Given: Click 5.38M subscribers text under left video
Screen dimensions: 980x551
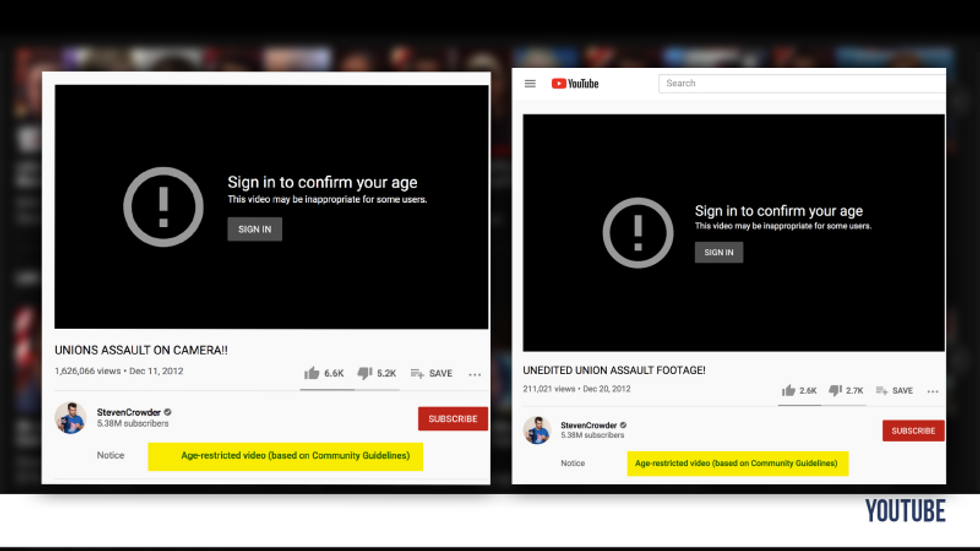Looking at the screenshot, I should tap(132, 424).
